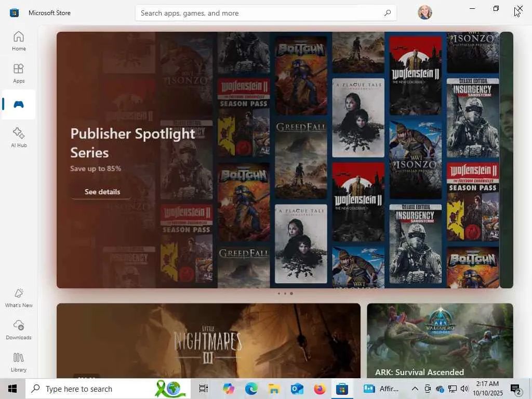Open the Little Nightmares III card

click(208, 341)
